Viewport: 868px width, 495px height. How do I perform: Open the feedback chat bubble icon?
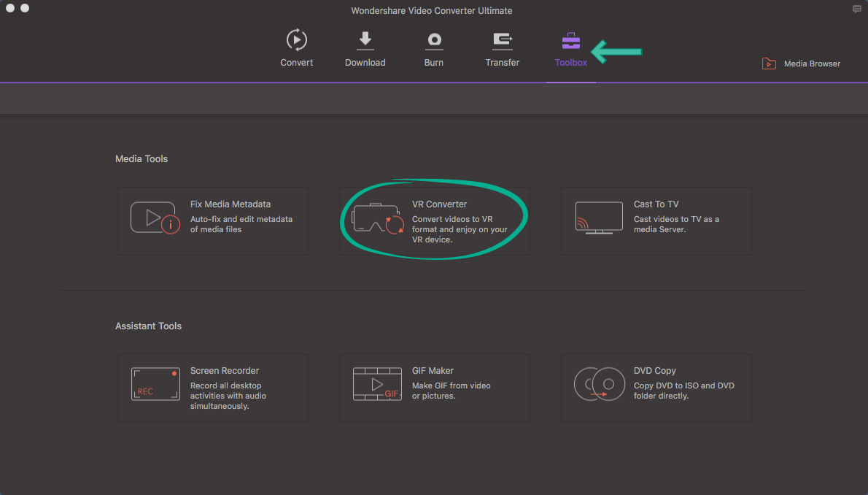857,9
